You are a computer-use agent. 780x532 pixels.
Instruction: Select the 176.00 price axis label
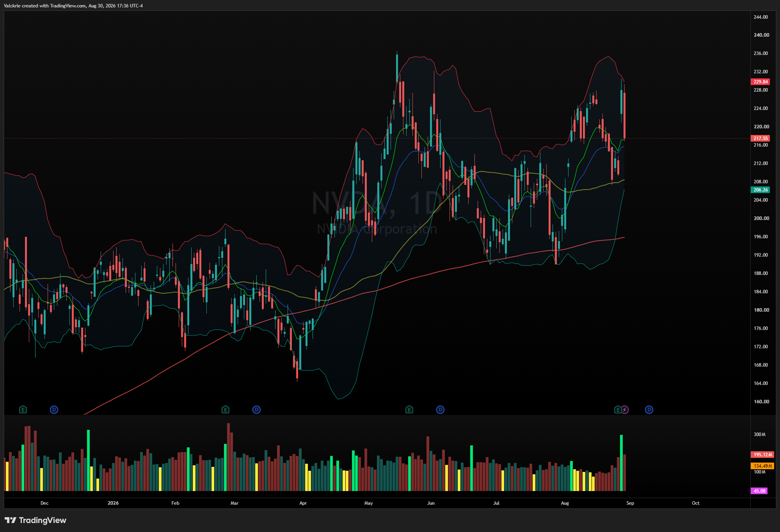coord(760,328)
